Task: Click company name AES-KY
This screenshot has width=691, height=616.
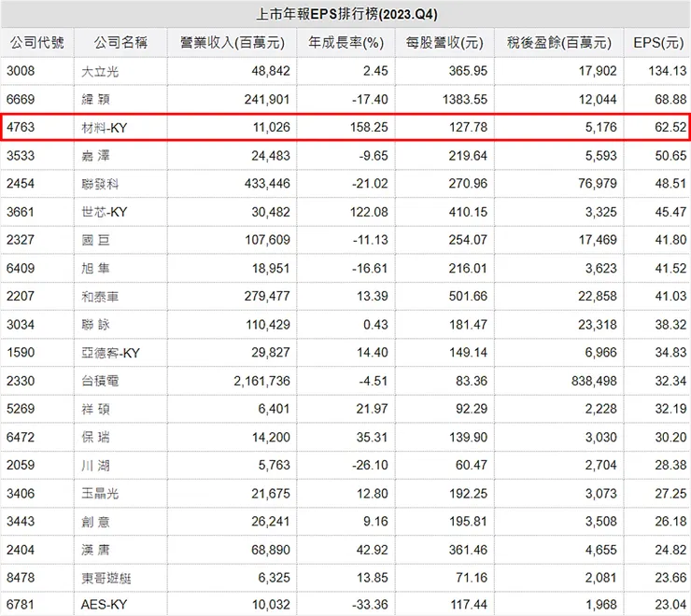Action: coord(104,605)
